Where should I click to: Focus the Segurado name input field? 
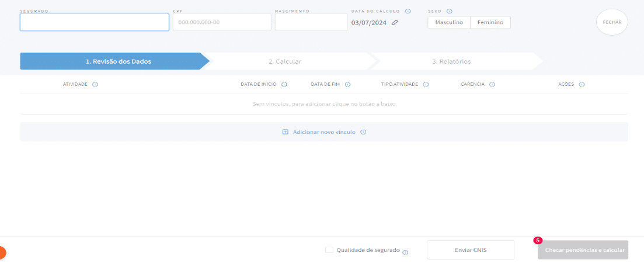point(95,22)
